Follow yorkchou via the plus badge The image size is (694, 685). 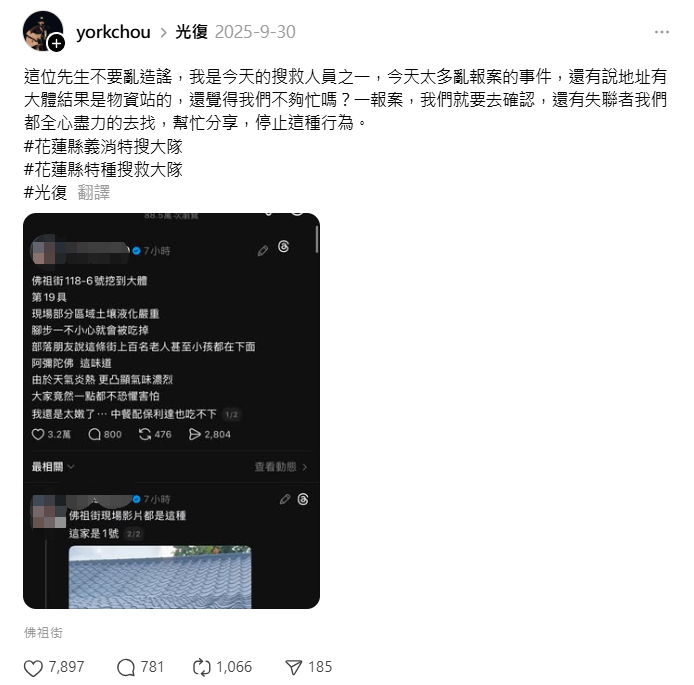(x=57, y=43)
